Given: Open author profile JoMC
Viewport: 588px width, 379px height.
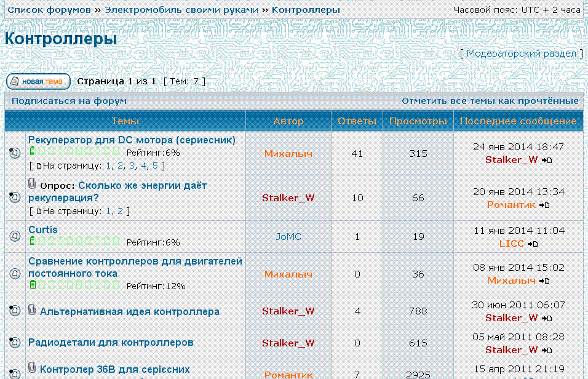Looking at the screenshot, I should pyautogui.click(x=288, y=236).
